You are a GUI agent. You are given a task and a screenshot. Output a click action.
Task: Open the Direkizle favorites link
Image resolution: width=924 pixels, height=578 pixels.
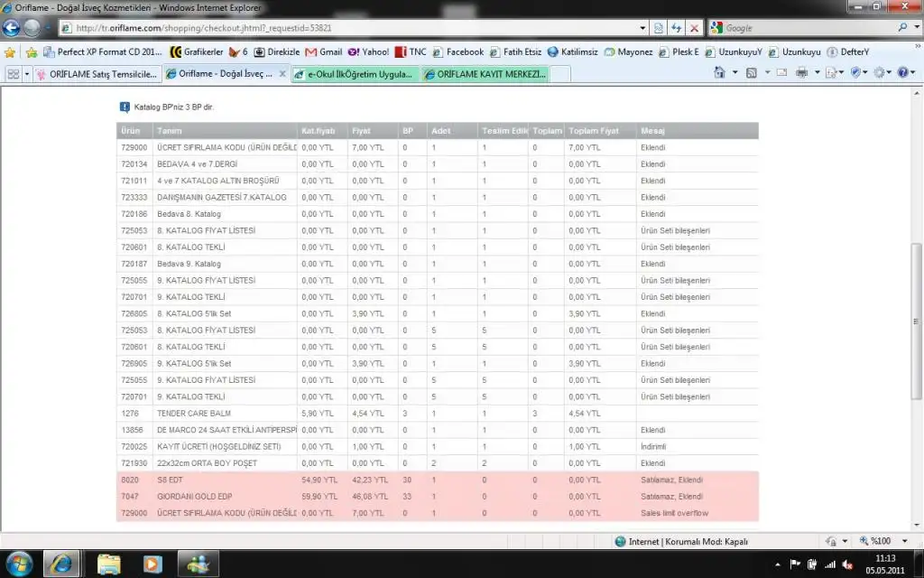coord(276,51)
